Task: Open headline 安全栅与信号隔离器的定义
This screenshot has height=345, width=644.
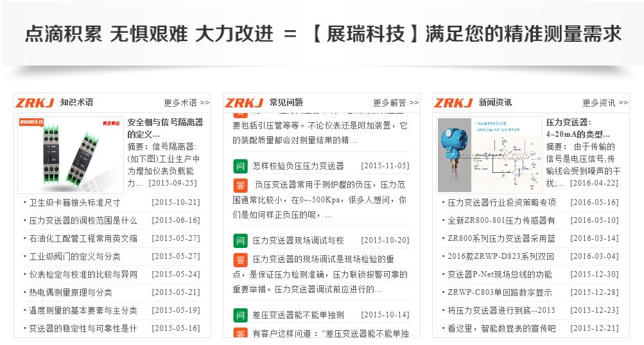Action: pyautogui.click(x=165, y=128)
